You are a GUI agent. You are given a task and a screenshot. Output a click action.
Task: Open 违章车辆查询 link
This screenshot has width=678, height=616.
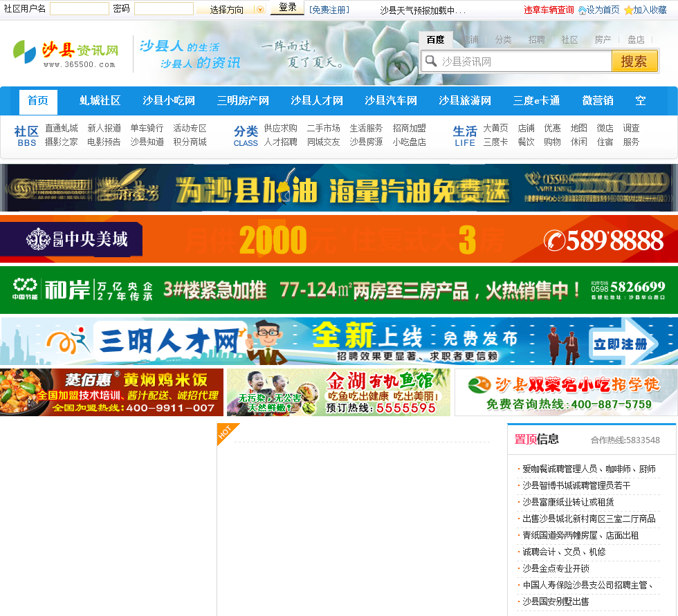tap(549, 10)
